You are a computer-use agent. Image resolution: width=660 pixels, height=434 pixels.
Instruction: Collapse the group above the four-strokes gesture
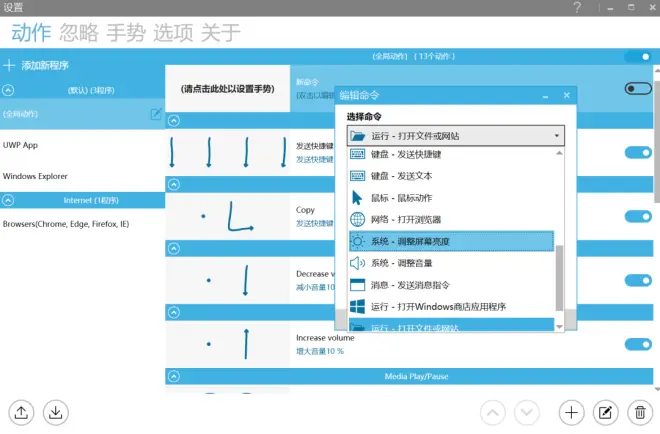174,121
